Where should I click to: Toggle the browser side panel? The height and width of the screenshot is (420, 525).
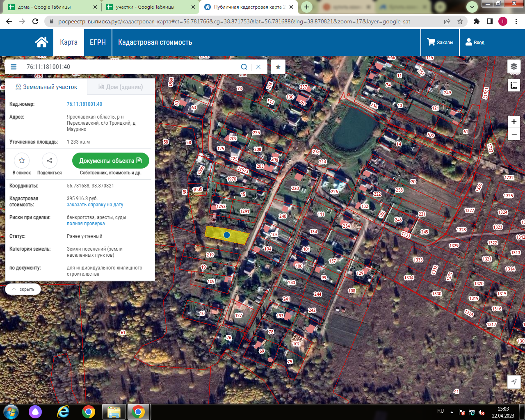[490, 21]
